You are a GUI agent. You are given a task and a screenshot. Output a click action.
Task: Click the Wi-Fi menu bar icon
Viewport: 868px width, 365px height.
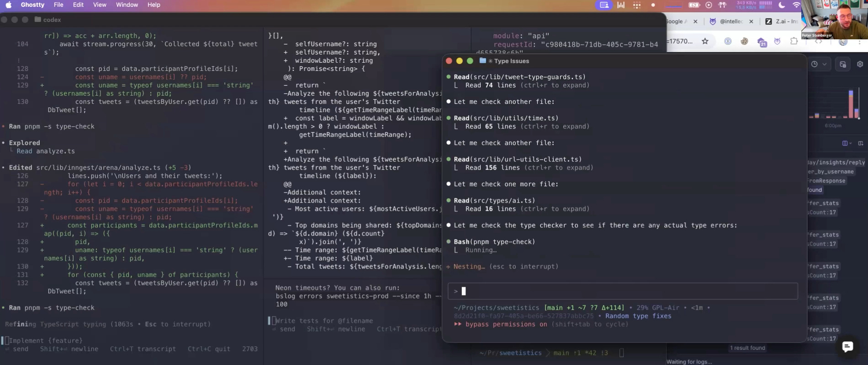coord(796,5)
